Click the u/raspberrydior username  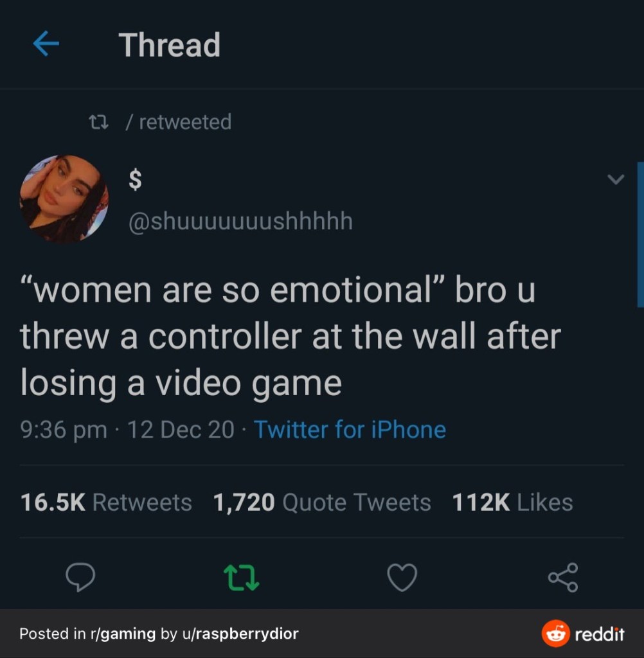[240, 634]
